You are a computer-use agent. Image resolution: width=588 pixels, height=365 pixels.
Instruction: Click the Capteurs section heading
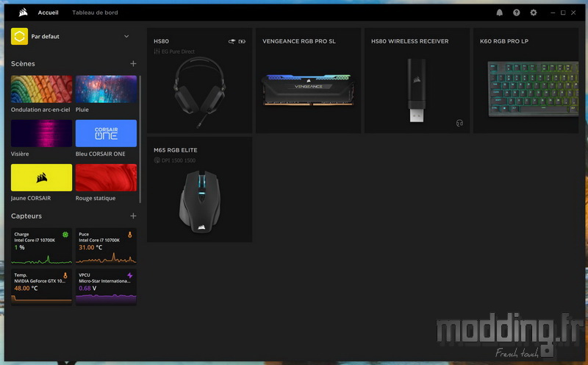(x=26, y=216)
